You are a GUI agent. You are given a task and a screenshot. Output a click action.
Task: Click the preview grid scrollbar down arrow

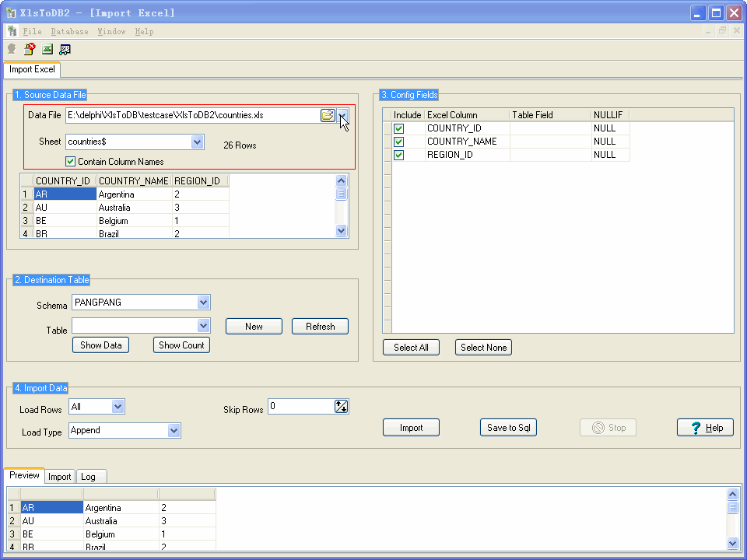(x=733, y=544)
